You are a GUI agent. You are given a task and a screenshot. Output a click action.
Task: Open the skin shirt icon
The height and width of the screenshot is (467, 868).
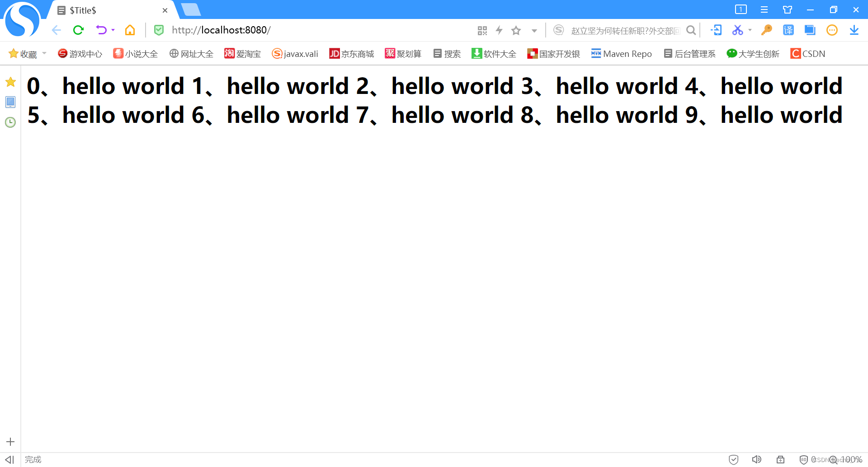pyautogui.click(x=788, y=9)
